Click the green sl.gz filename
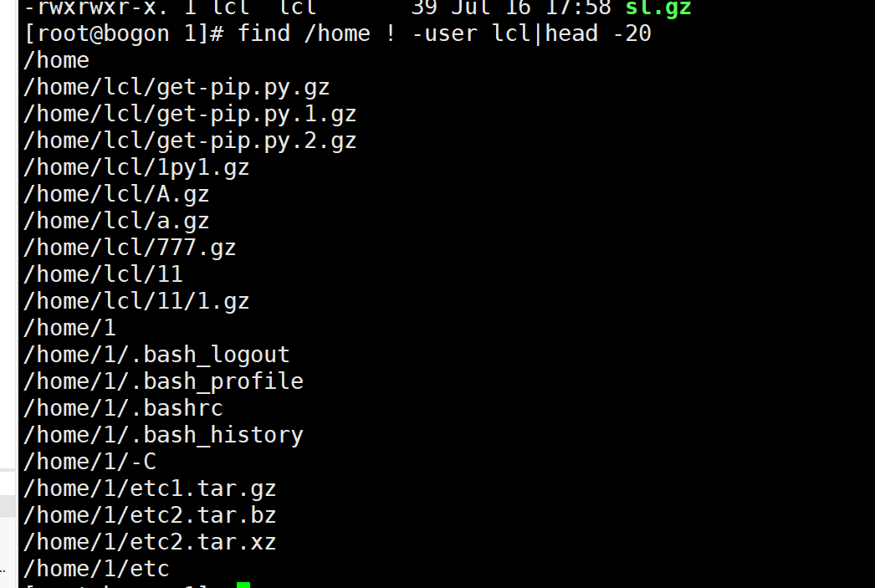This screenshot has height=588, width=875. tap(658, 8)
